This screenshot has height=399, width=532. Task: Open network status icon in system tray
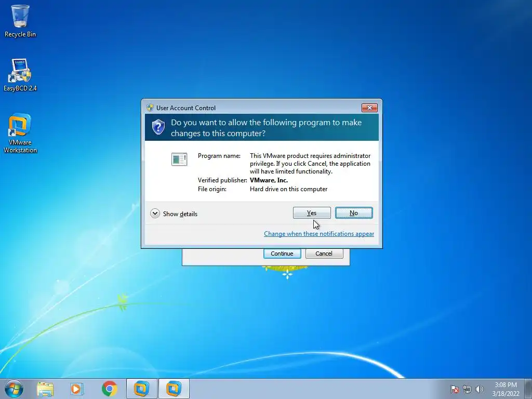point(467,389)
